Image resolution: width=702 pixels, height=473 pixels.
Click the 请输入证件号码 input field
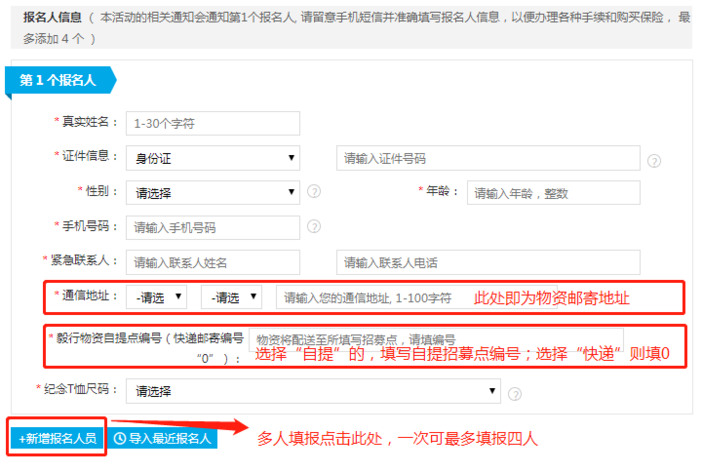pos(487,158)
